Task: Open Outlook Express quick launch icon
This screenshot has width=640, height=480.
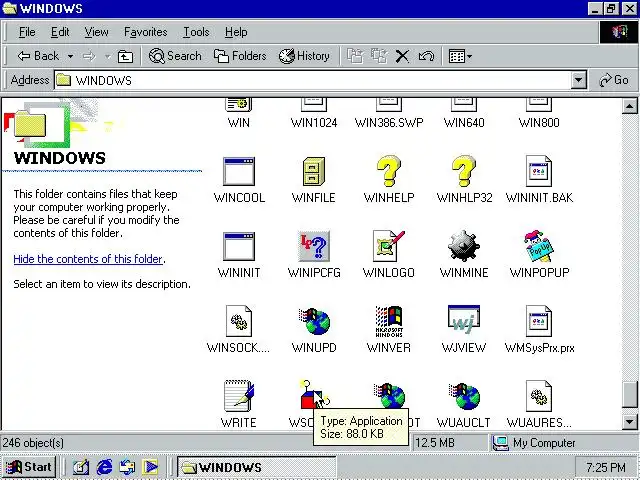Action: pyautogui.click(x=127, y=467)
